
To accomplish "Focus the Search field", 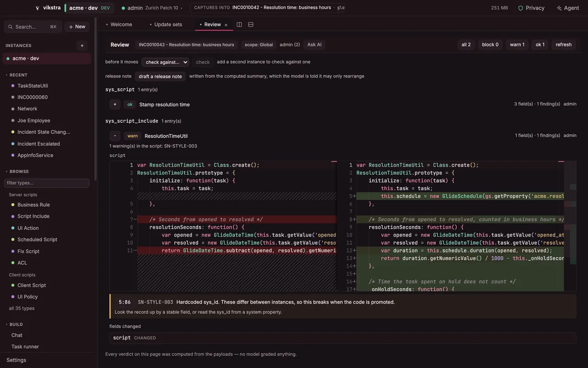I will [33, 27].
